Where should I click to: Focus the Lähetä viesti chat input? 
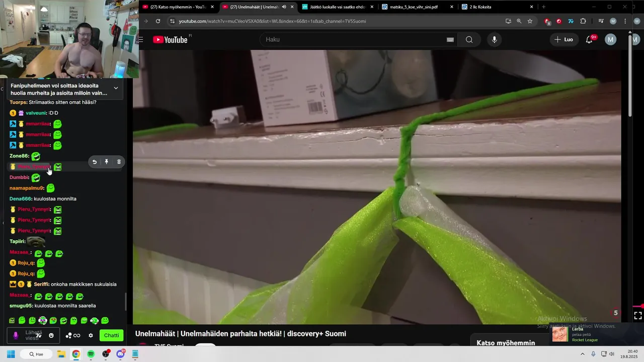point(33,335)
